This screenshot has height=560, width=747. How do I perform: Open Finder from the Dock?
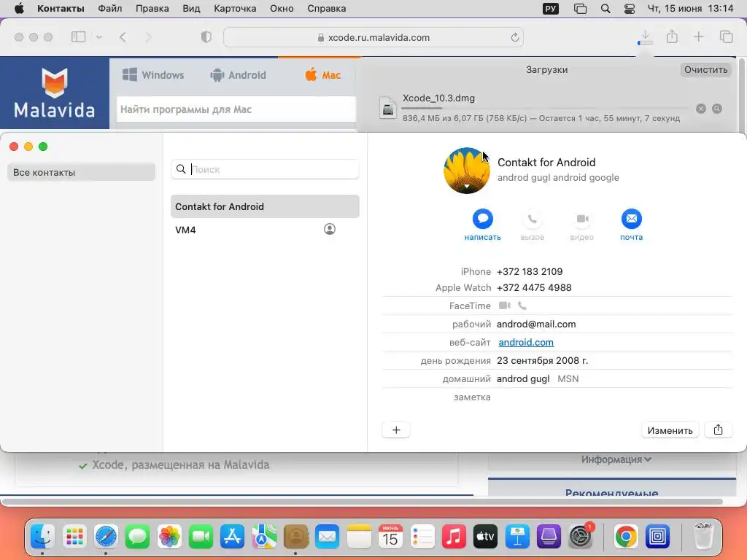click(x=42, y=537)
